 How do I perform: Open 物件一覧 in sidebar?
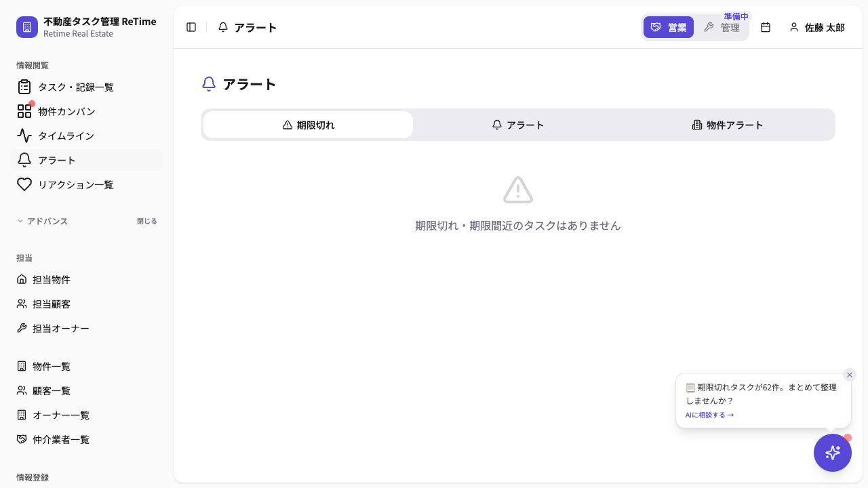coord(87,366)
